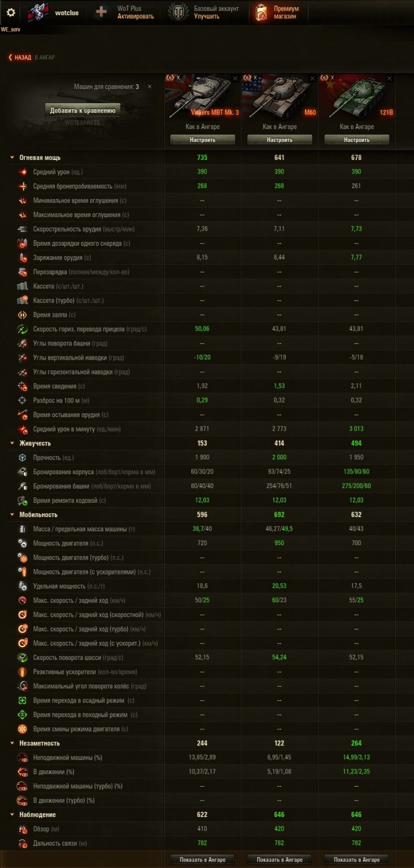This screenshot has height=868, width=414.
Task: Select the M60 tank thumbnail
Action: point(280,98)
